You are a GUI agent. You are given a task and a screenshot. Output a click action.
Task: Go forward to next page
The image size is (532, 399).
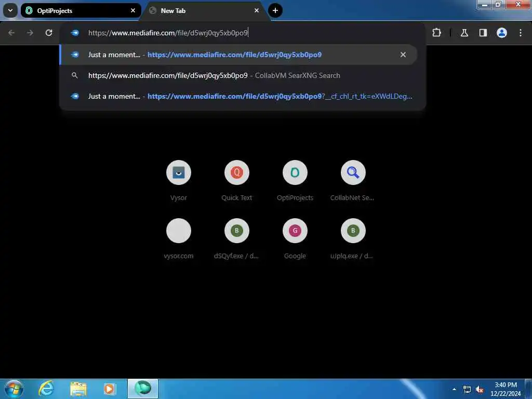pyautogui.click(x=30, y=33)
